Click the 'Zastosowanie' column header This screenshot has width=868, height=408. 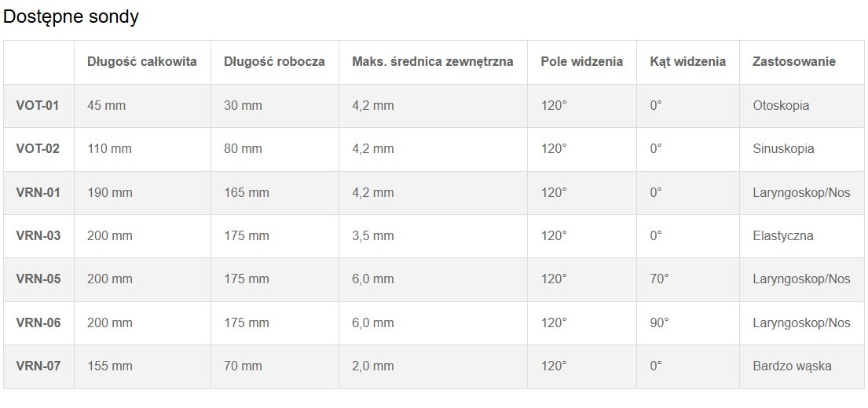(794, 61)
